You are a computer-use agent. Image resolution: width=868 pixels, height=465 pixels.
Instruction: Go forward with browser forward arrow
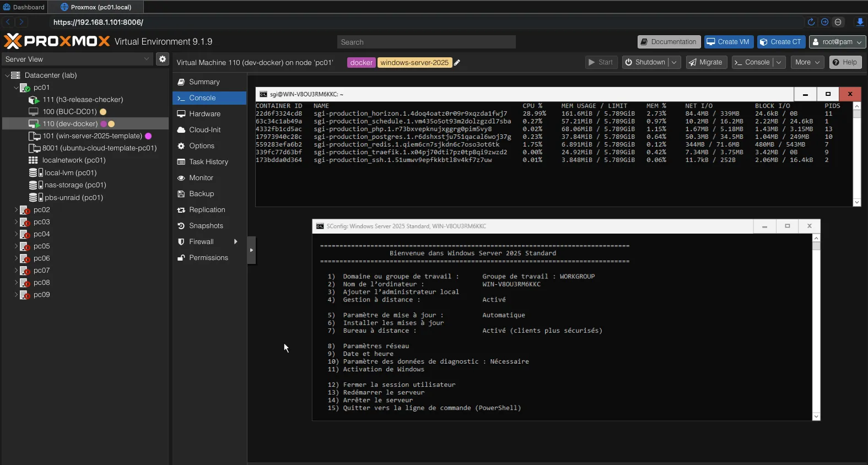(21, 22)
